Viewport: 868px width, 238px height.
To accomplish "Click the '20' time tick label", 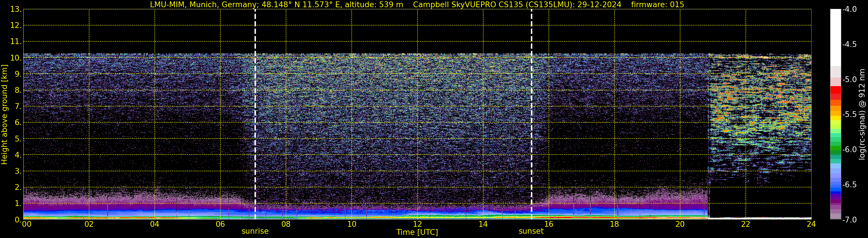I will pos(680,224).
